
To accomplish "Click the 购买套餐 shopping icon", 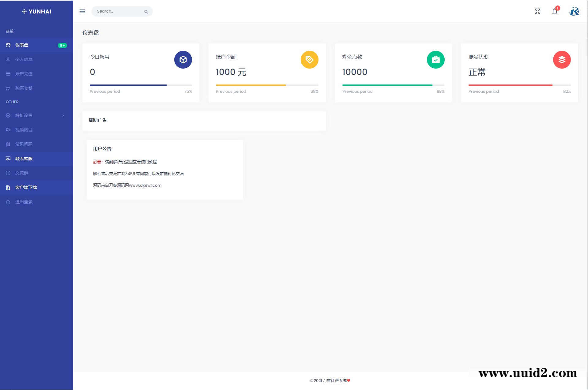I will pyautogui.click(x=8, y=88).
